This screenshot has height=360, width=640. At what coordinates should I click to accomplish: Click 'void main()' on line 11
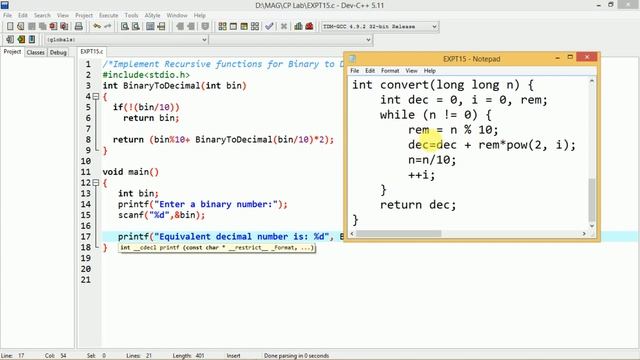click(x=131, y=172)
